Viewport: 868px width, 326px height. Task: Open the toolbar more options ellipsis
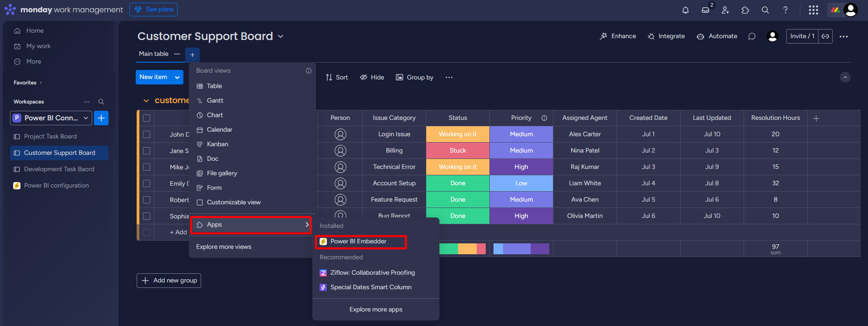[x=449, y=77]
